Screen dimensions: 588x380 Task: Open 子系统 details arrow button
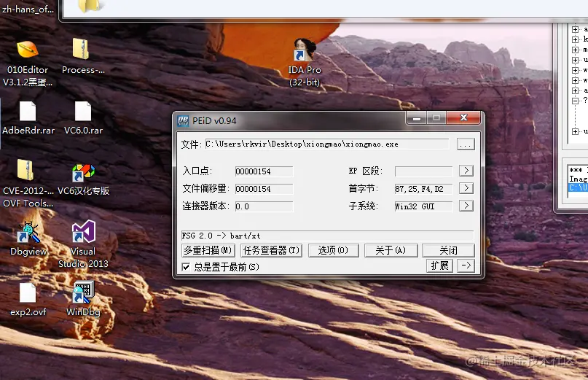(466, 206)
